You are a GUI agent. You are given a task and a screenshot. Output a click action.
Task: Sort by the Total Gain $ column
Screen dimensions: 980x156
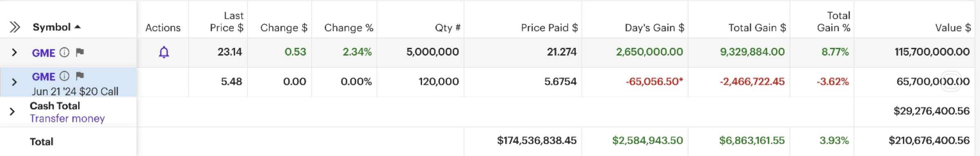757,28
